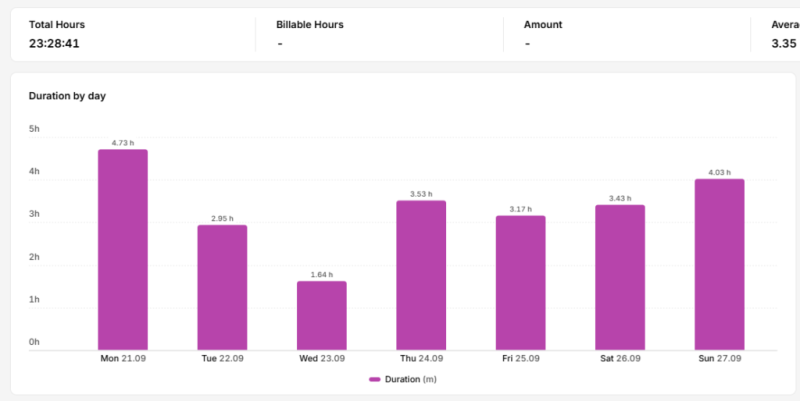Screen dimensions: 800x401
Task: Click the 5h y-axis label
Action: [x=34, y=129]
